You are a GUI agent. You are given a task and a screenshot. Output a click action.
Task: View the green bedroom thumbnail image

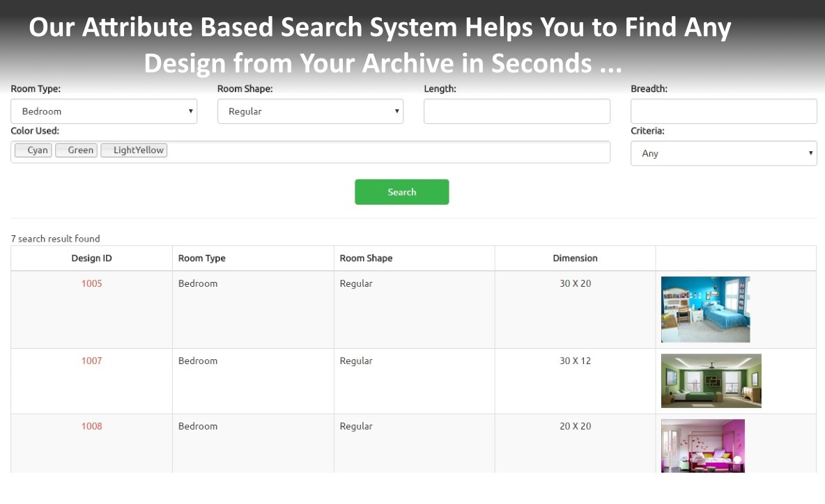click(x=711, y=381)
